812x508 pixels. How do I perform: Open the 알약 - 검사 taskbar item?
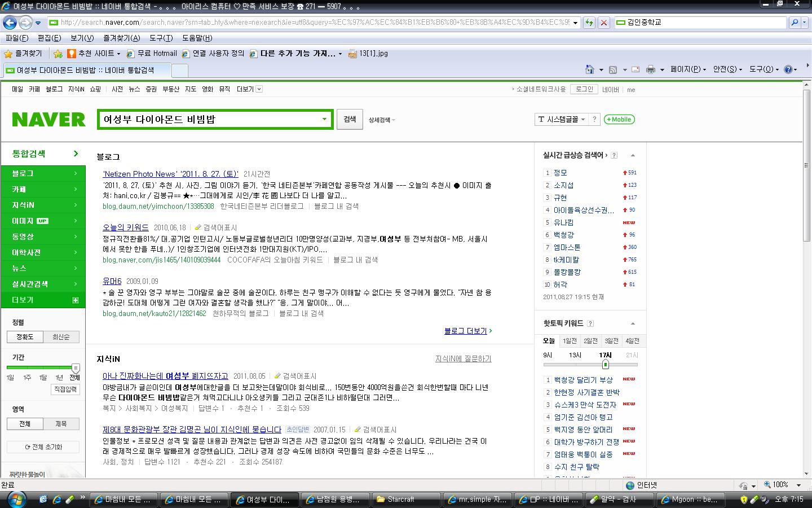click(x=619, y=500)
